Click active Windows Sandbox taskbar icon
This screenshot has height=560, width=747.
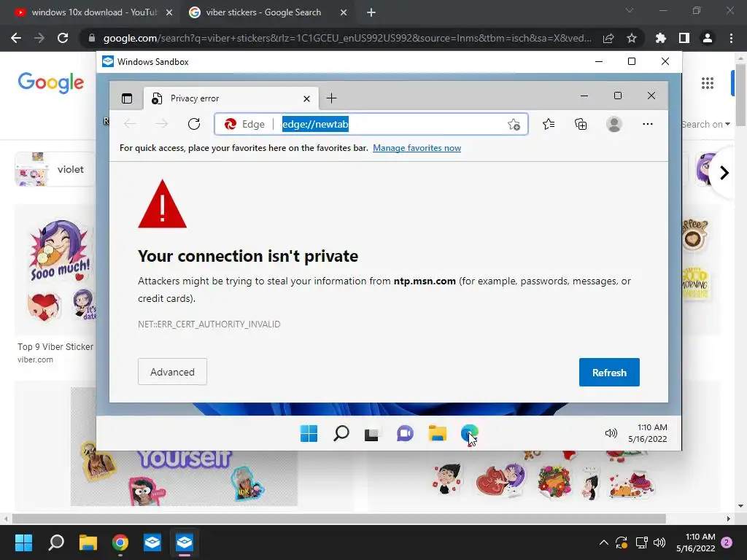tap(185, 542)
